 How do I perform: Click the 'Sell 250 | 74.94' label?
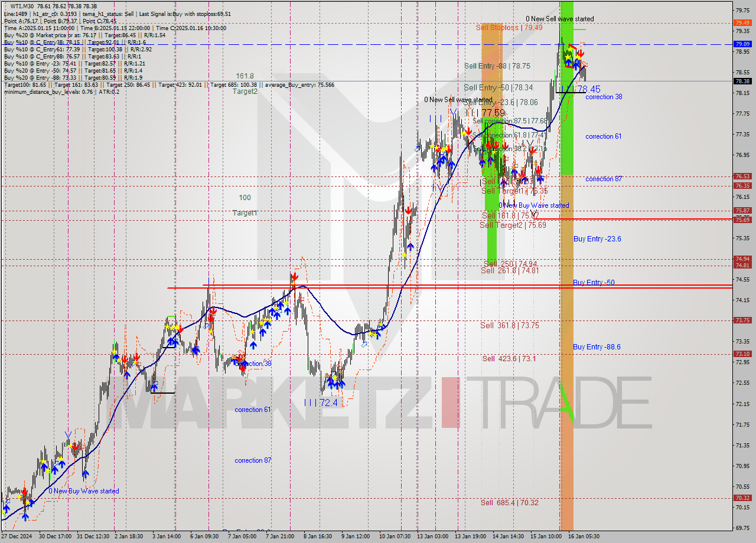(510, 264)
